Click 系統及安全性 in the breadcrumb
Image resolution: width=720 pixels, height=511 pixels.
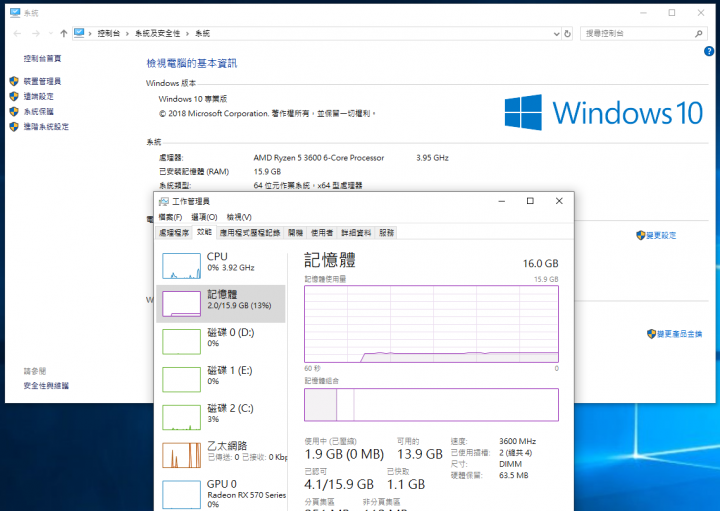click(157, 33)
